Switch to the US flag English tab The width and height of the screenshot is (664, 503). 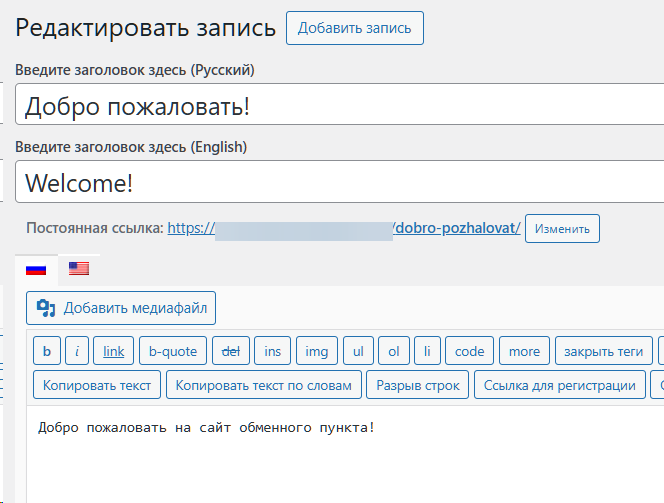pyautogui.click(x=79, y=268)
